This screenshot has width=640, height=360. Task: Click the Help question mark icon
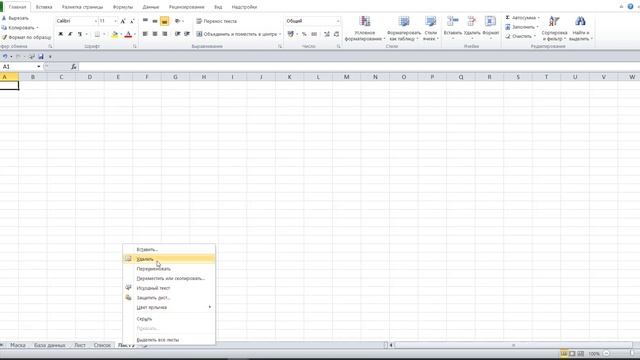coord(630,7)
